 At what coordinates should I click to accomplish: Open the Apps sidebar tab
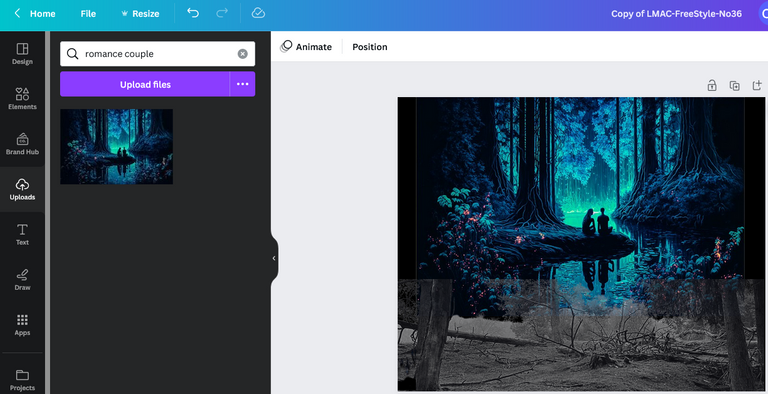23,325
